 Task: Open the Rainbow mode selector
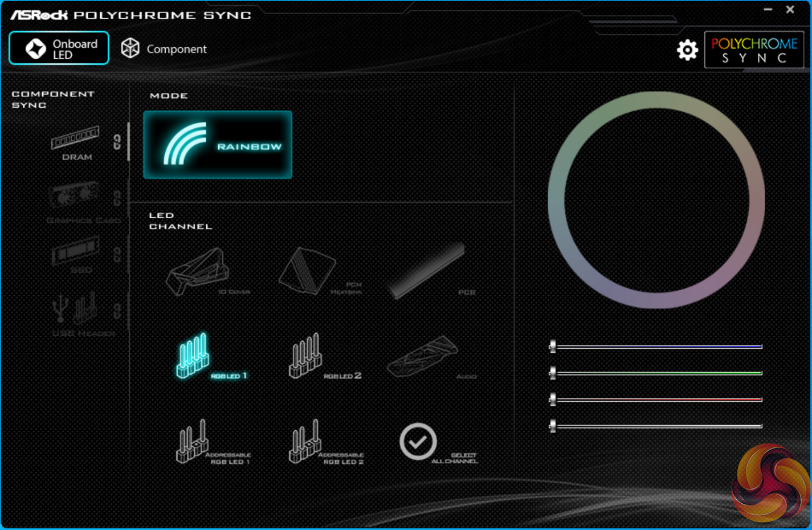point(218,145)
